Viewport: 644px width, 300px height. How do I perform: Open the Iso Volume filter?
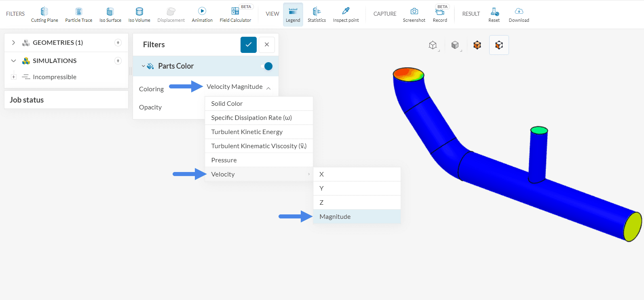139,15
